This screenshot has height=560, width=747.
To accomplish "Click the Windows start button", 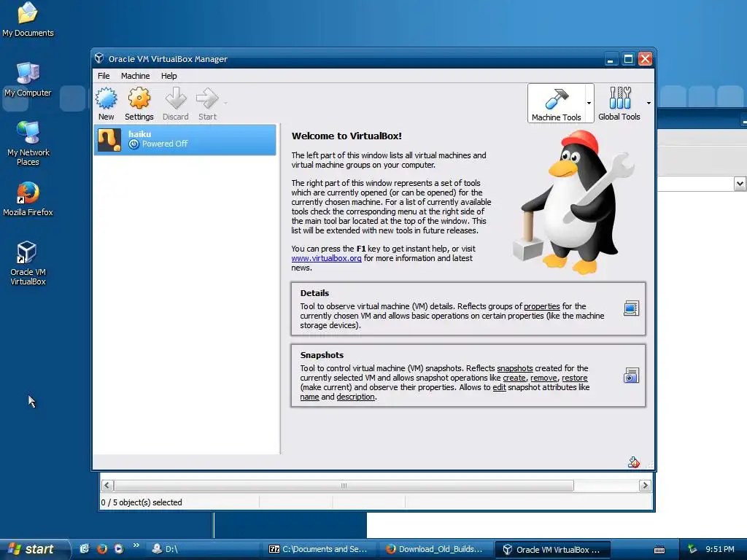I will pos(34,549).
